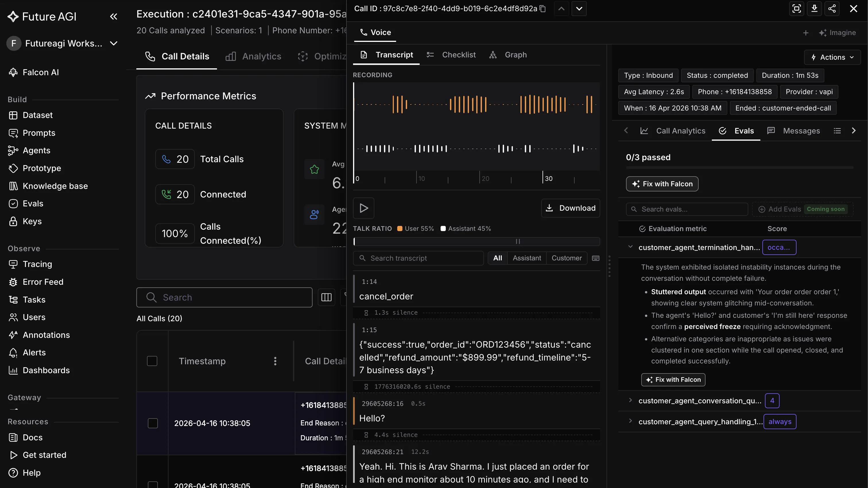This screenshot has height=488, width=868.
Task: Click Download recording button
Action: [x=570, y=208]
